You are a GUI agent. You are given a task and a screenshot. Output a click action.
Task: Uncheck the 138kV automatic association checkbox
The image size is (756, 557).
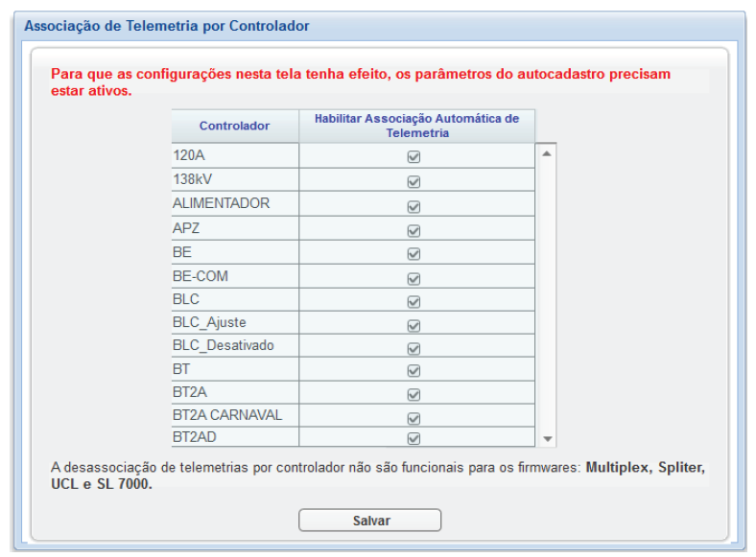[x=414, y=181]
